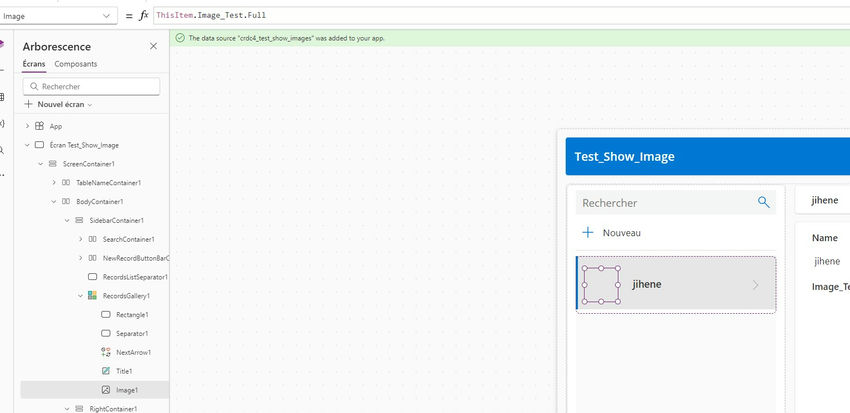
Task: Select Écran Test_Show_Image in tree
Action: pos(84,145)
